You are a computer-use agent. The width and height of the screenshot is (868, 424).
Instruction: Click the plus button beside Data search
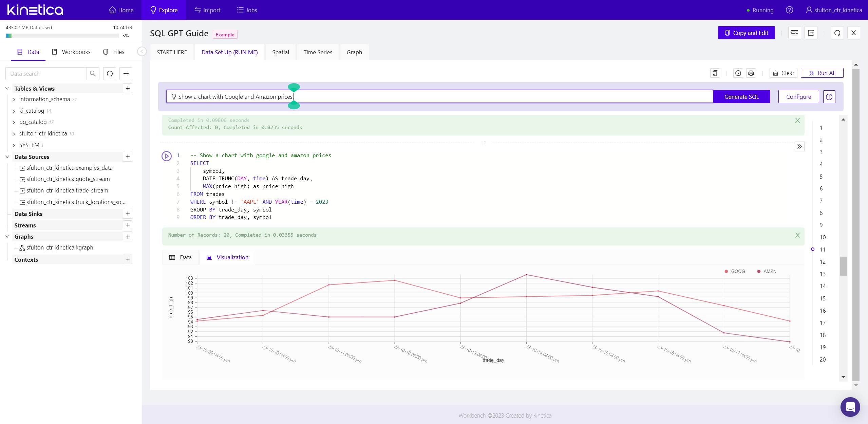(126, 74)
